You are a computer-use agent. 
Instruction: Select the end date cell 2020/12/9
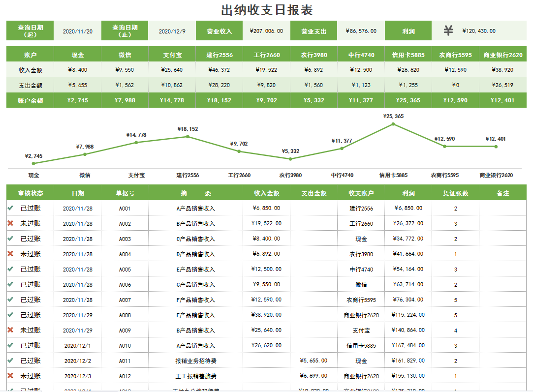(x=172, y=31)
